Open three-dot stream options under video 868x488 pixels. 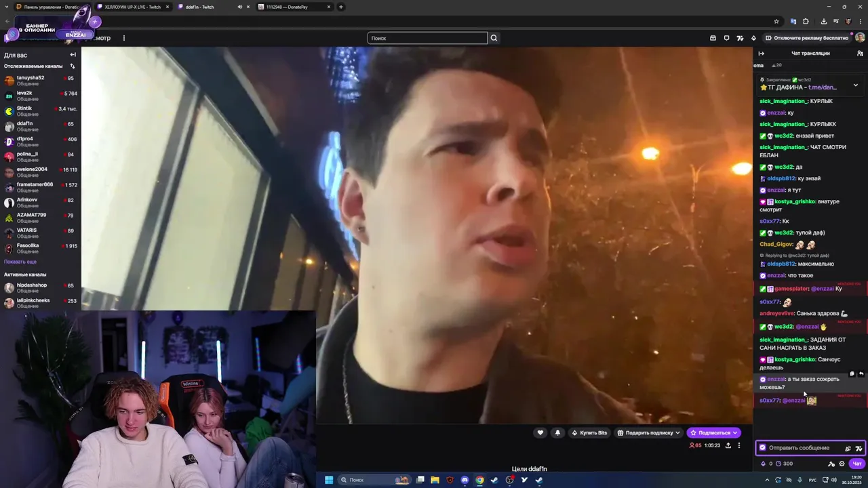coord(739,445)
